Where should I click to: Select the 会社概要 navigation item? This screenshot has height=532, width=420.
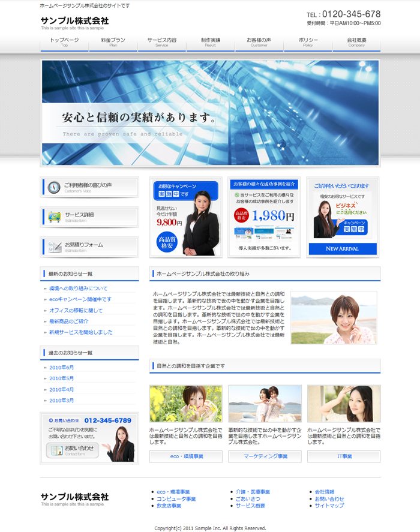coord(356,42)
